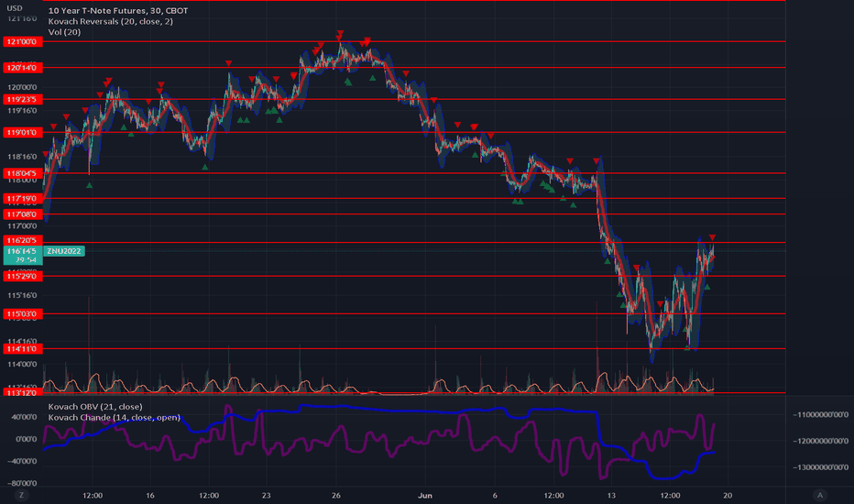The height and width of the screenshot is (504, 854).
Task: Select the 10 Year T-Note Futures legend title
Action: [118, 10]
